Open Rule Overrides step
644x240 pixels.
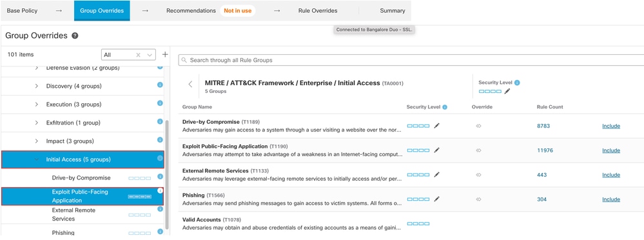click(318, 11)
